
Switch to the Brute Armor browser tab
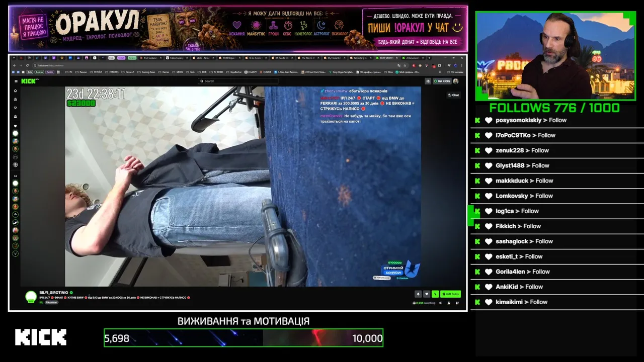click(258, 58)
